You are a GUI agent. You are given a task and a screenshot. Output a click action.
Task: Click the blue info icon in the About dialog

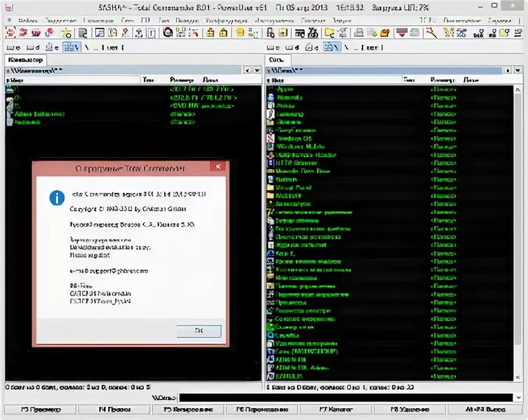pos(57,197)
